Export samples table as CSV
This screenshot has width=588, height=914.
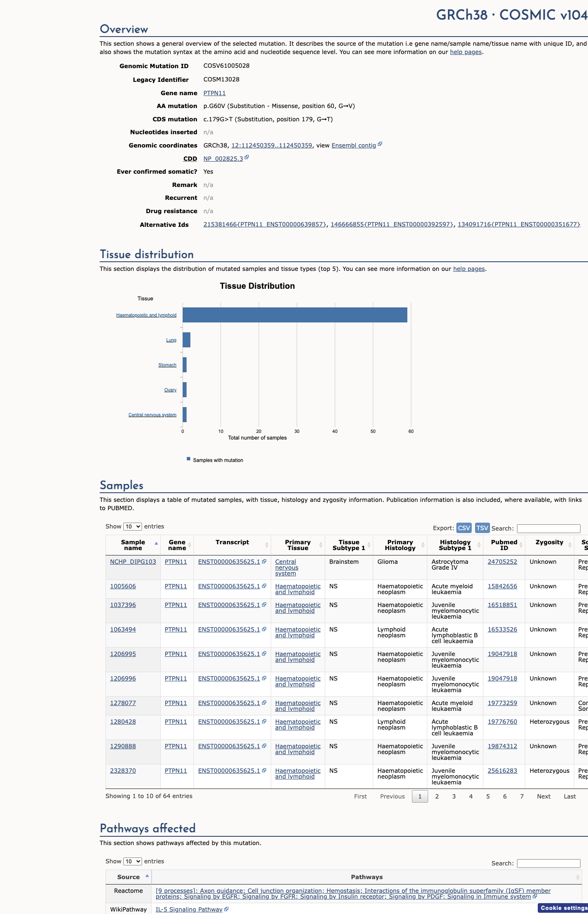(x=464, y=528)
